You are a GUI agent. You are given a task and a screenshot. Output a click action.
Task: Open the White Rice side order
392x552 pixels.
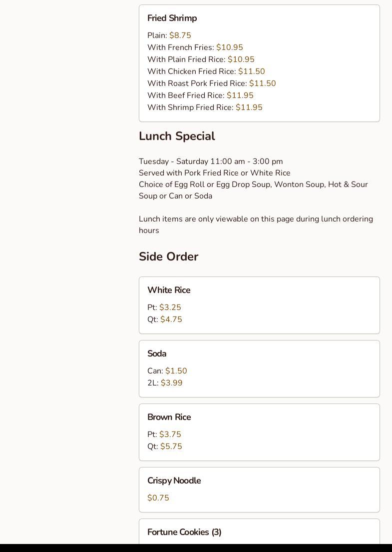[169, 290]
